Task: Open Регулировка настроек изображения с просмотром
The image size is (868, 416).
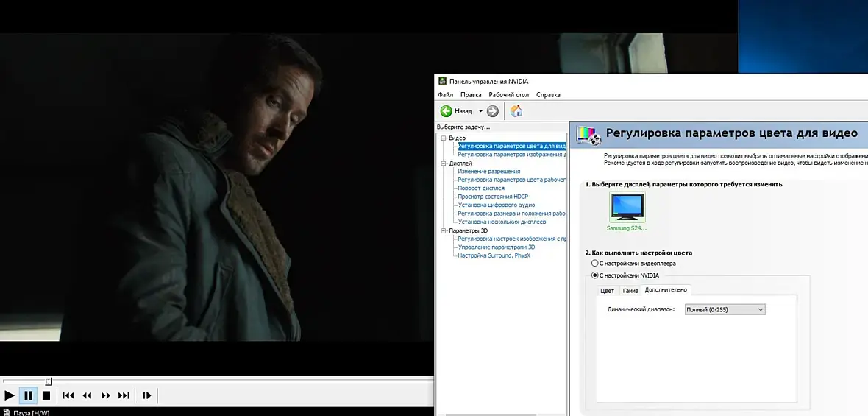Action: click(x=511, y=239)
